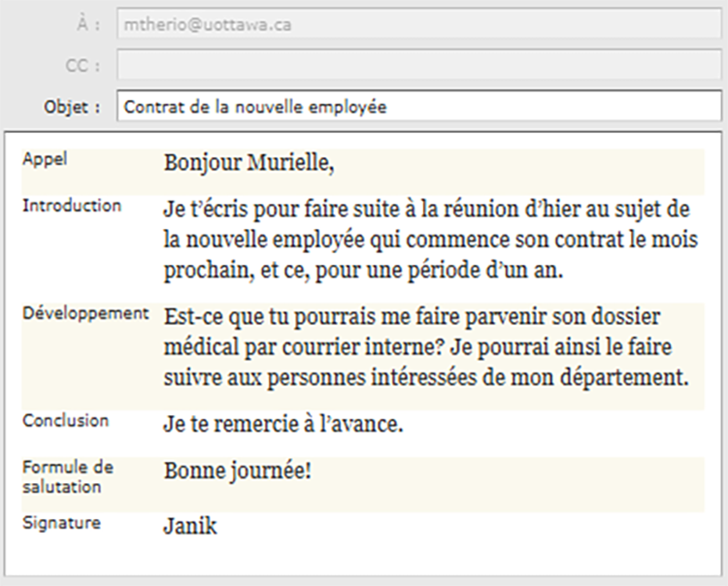Viewport: 728px width, 586px height.
Task: Click the line starting "Je t'écris pour faire suite"
Action: (426, 210)
